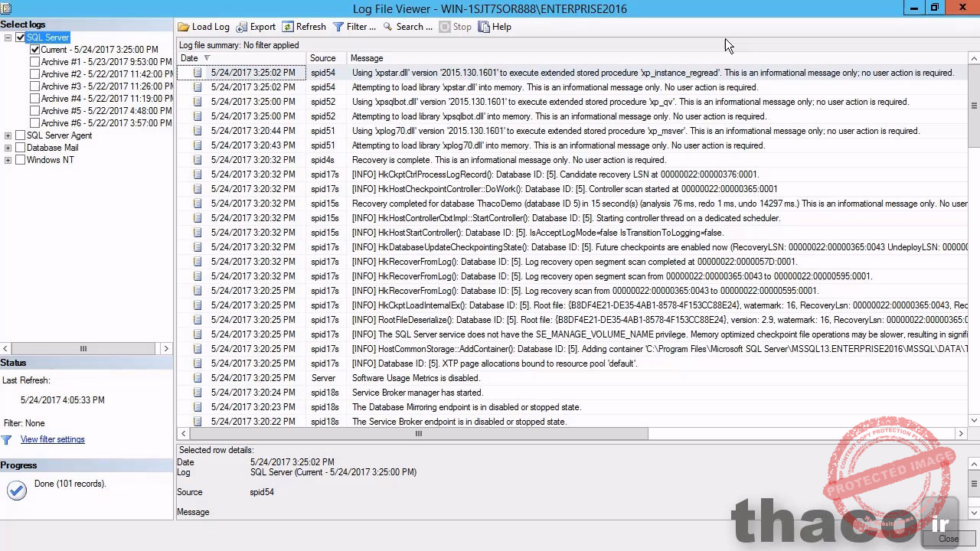The image size is (980, 551).
Task: Click the green Done checkmark in Progress panel
Action: 16,490
